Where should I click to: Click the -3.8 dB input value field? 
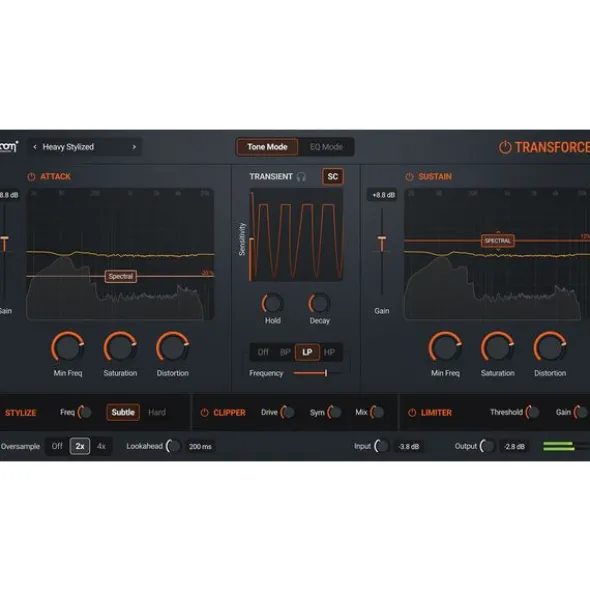(409, 447)
